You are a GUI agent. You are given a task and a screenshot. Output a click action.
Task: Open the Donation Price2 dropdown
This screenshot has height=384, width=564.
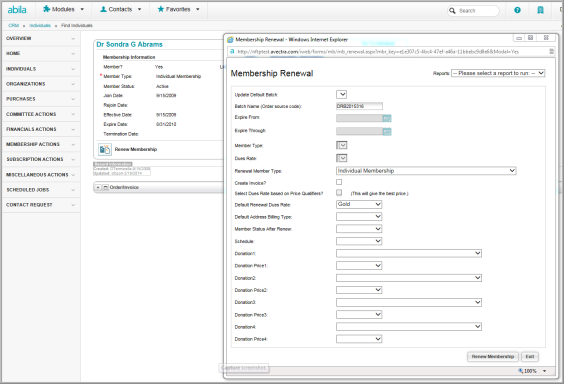point(359,290)
